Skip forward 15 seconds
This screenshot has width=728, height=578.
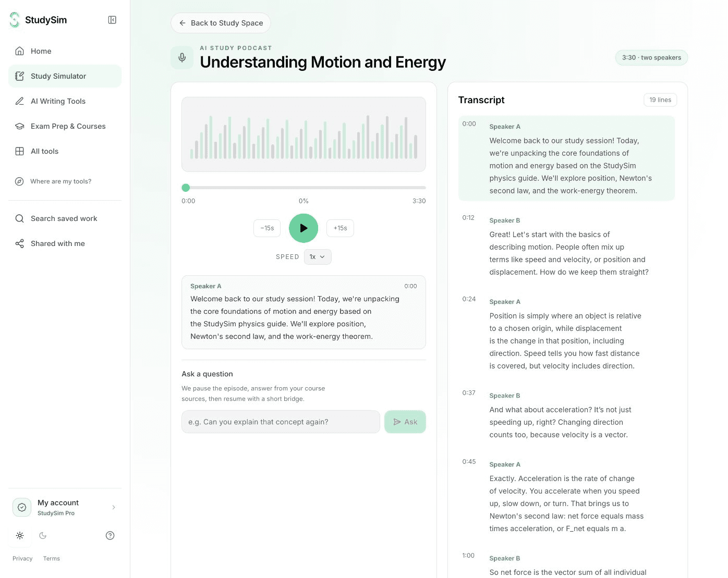point(340,228)
